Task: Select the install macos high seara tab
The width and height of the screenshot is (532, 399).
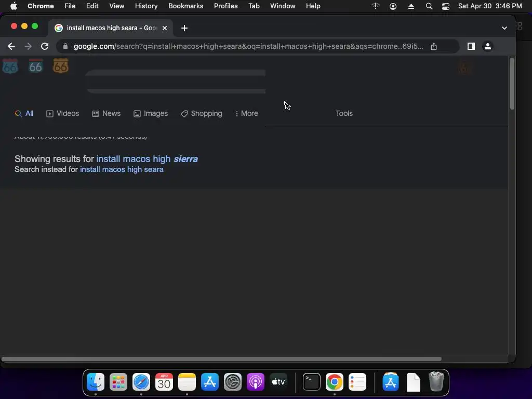Action: point(111,28)
